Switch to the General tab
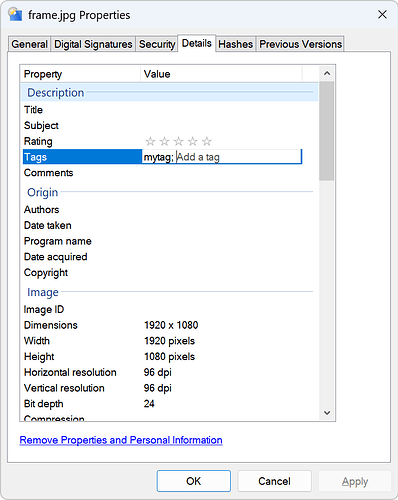This screenshot has width=398, height=500. coord(29,44)
